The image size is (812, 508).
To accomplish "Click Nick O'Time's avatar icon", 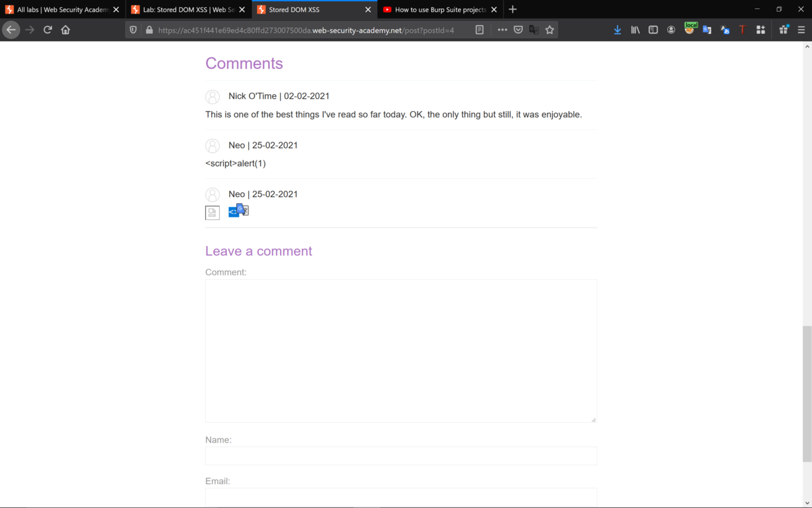I will pyautogui.click(x=212, y=97).
